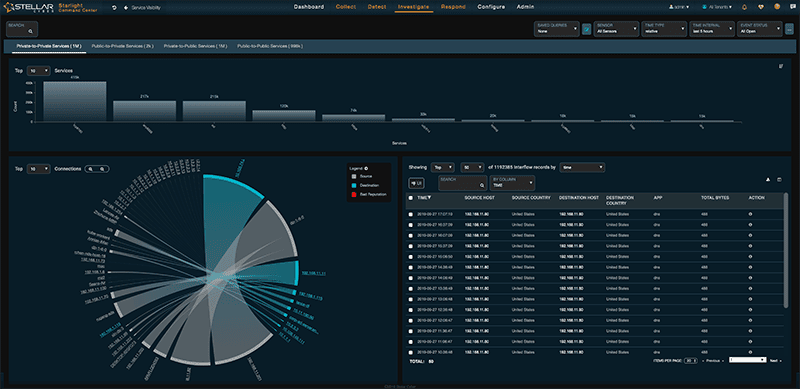This screenshot has height=389, width=800.
Task: Click the orange circle icon in the header
Action: 777,7
